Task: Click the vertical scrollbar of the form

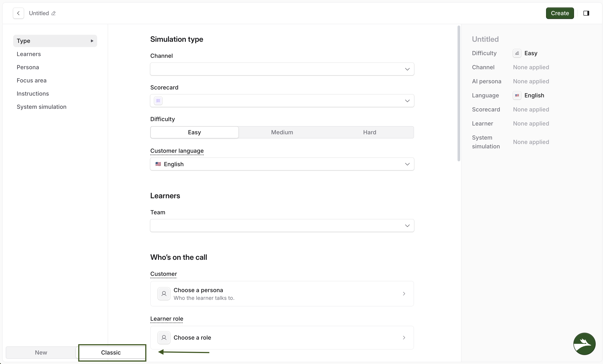Action: (459, 93)
